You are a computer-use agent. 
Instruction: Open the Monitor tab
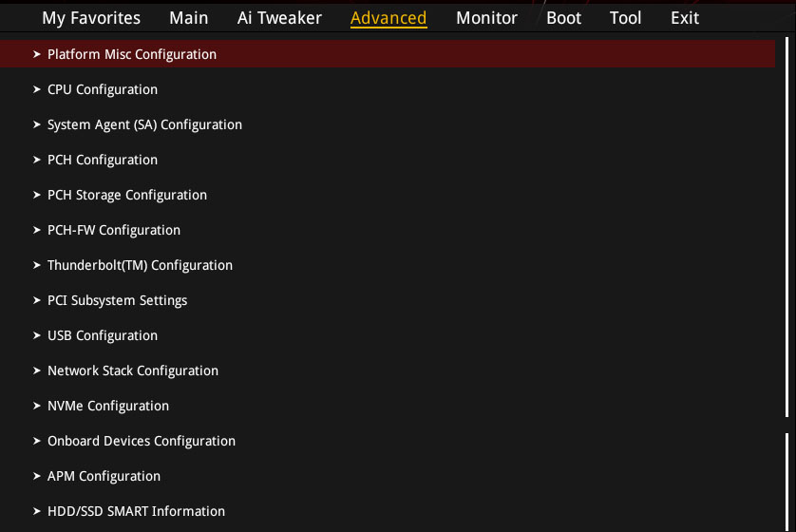pos(486,18)
